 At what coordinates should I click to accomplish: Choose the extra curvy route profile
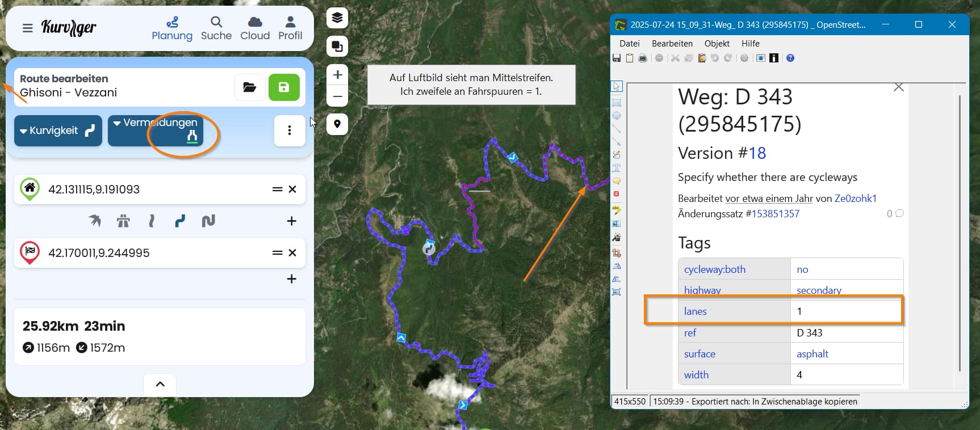point(208,221)
